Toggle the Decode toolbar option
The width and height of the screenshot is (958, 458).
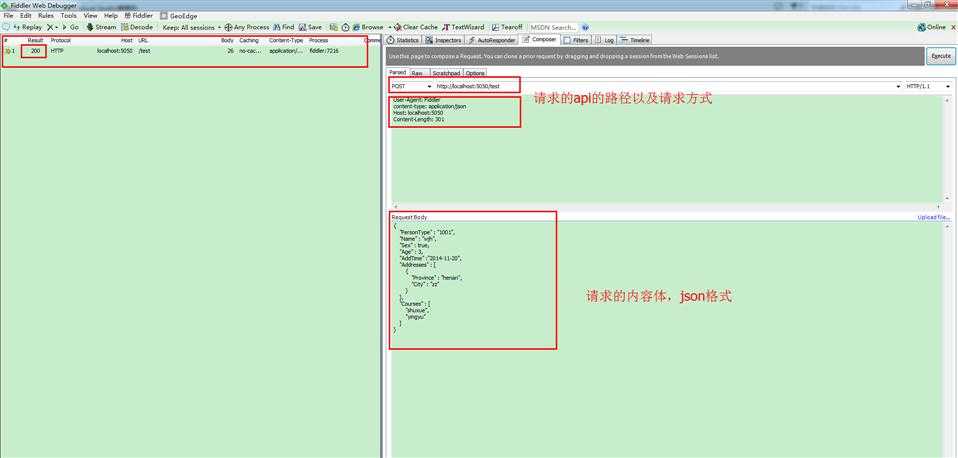(x=137, y=27)
